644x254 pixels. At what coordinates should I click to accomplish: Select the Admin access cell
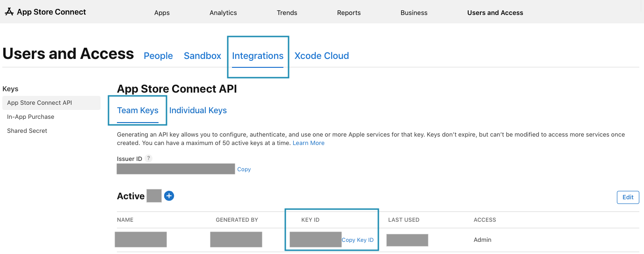click(x=483, y=240)
